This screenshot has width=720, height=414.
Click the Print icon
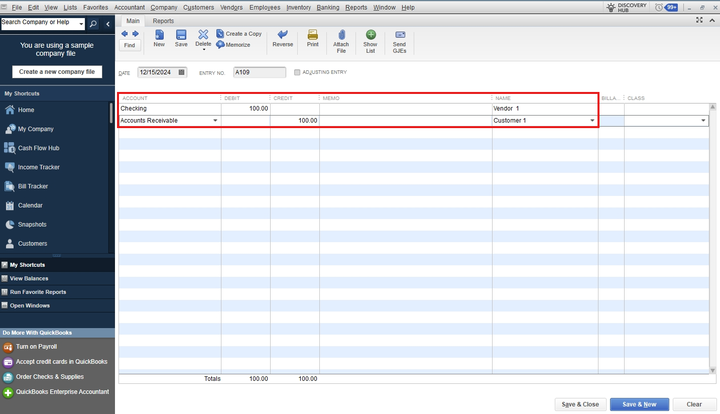pyautogui.click(x=313, y=35)
